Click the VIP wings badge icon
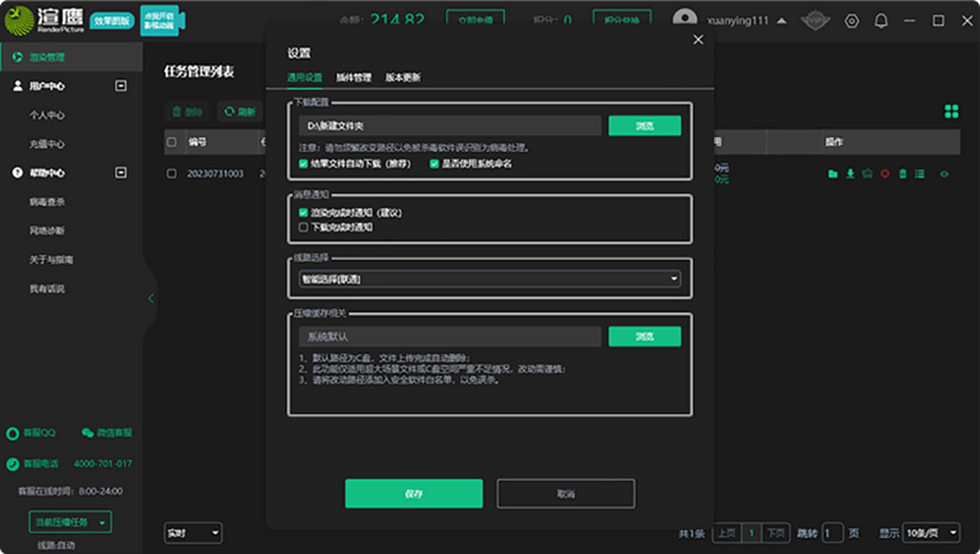The height and width of the screenshot is (554, 980). [x=814, y=21]
